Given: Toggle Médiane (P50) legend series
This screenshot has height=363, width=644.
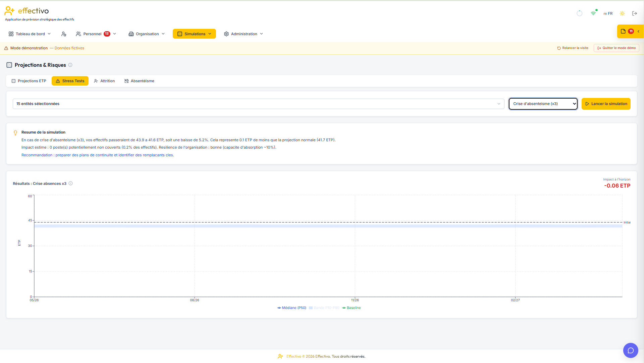Looking at the screenshot, I should click(292, 308).
